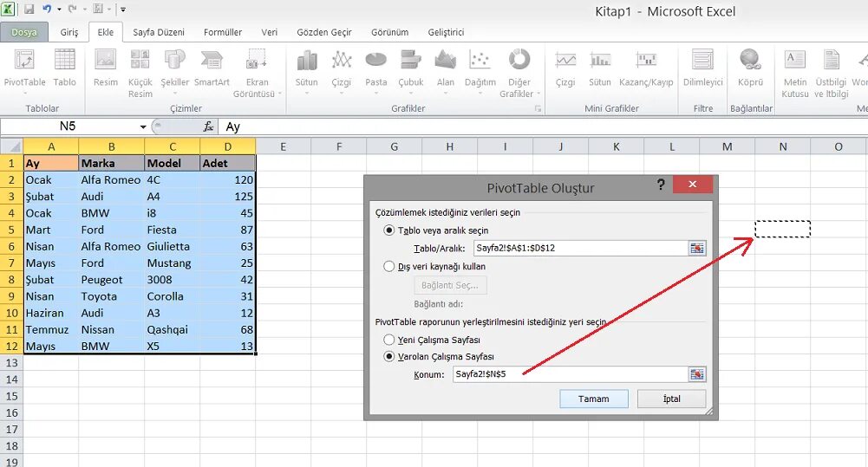The width and height of the screenshot is (868, 467).
Task: Switch to the Formüller tab
Action: point(223,32)
